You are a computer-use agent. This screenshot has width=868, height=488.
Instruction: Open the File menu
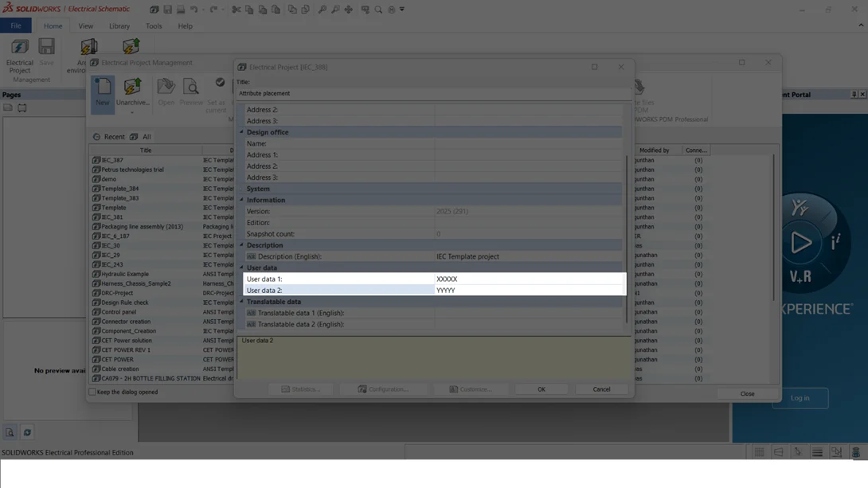point(15,25)
